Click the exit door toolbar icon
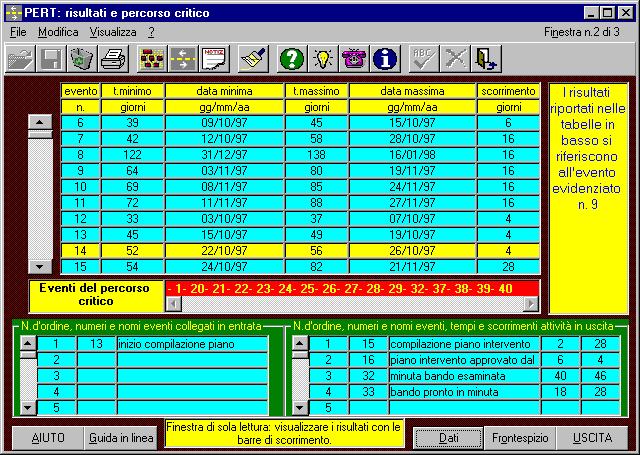Viewport: 640px width, 455px height. 486,59
